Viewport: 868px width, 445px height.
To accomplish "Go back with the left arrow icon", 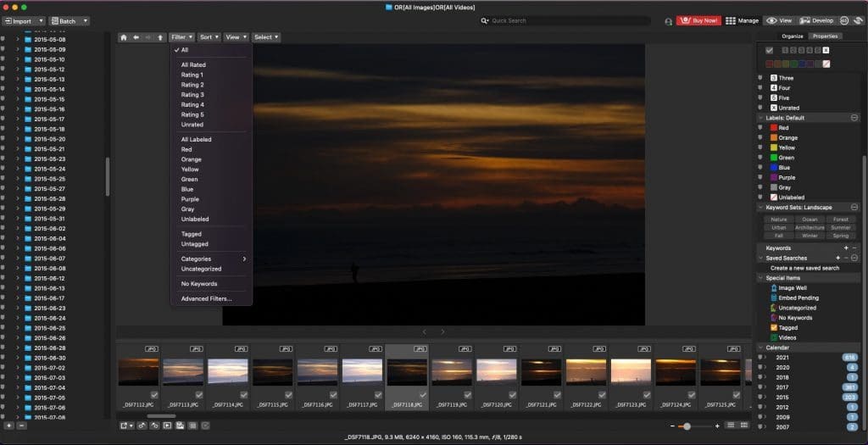I will coord(136,37).
